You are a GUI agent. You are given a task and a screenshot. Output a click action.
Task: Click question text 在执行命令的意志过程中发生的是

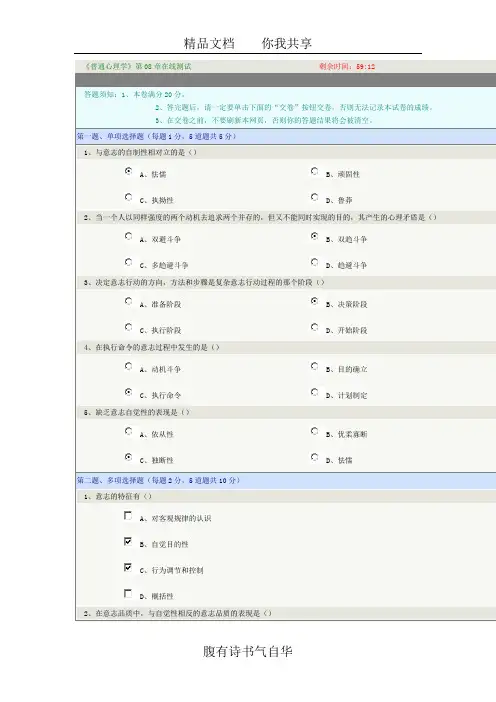click(151, 347)
